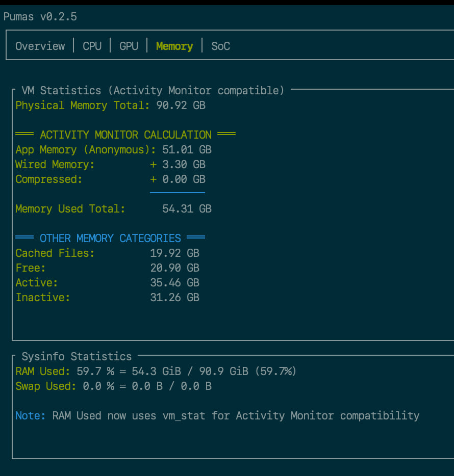454x476 pixels.
Task: Click the Wired Memory label
Action: [55, 165]
